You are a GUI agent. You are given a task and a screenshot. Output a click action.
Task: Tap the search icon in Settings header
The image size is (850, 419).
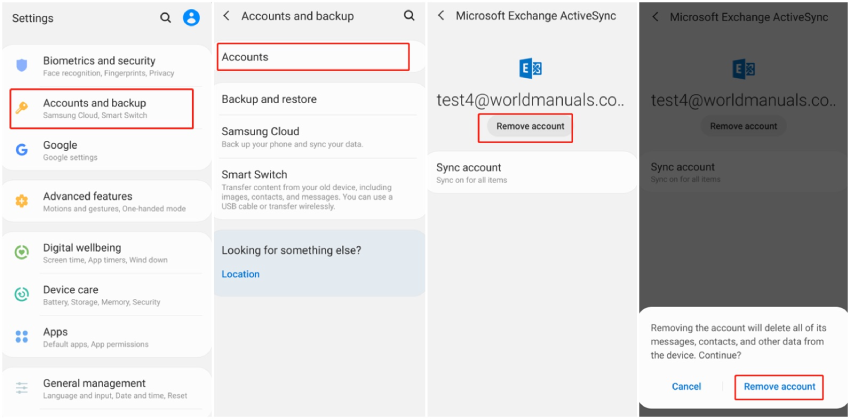pos(166,18)
